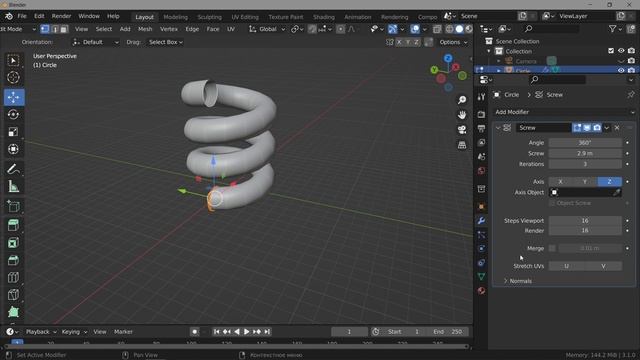Viewport: 640px width, 360px height.
Task: Set screw axis to Y
Action: 585,182
